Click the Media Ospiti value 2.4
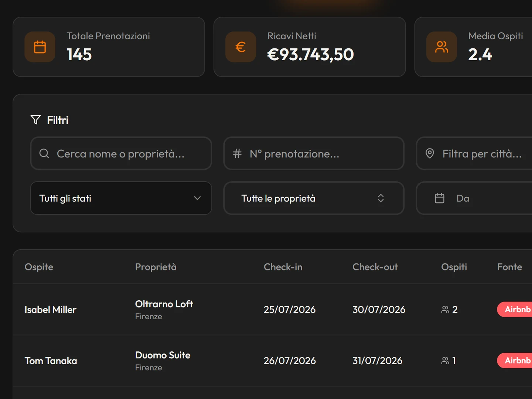This screenshot has height=399, width=532. pos(480,54)
